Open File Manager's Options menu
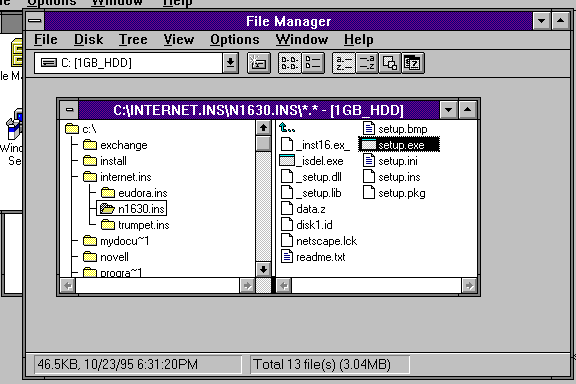The image size is (576, 384). [235, 40]
